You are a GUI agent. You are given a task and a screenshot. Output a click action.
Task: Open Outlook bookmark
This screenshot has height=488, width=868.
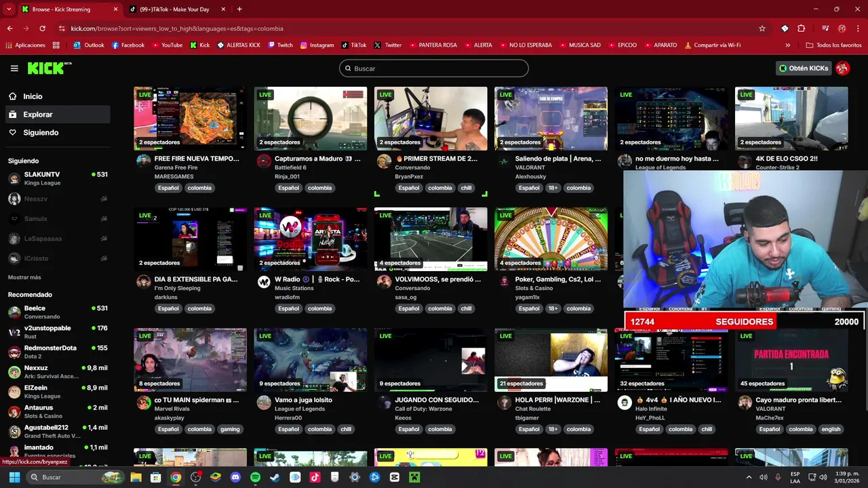click(88, 45)
